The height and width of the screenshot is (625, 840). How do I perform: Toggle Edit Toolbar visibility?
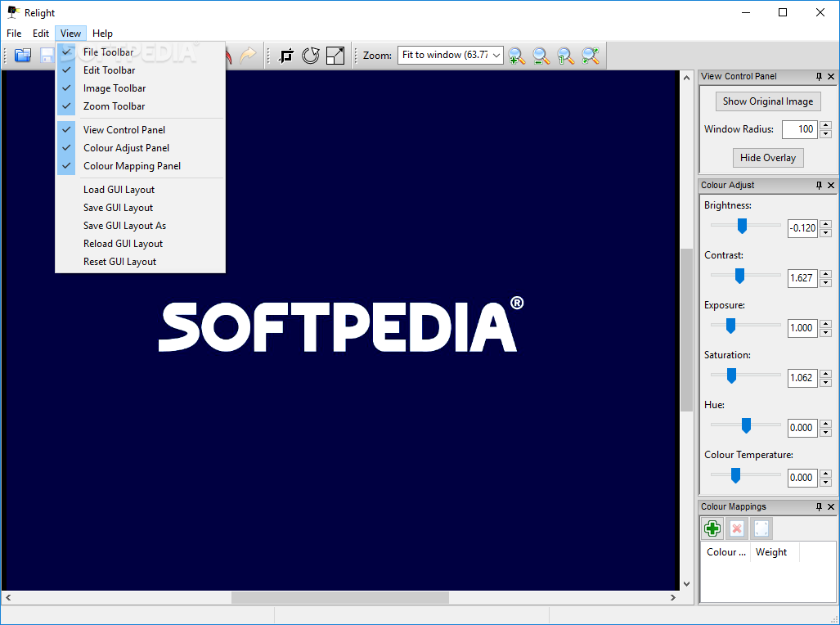pyautogui.click(x=141, y=70)
